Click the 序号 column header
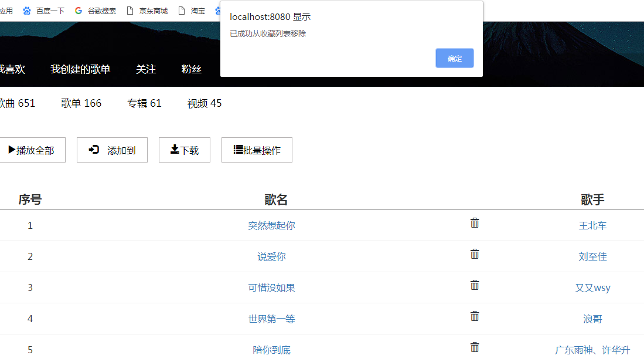Screen dimensions: 644x362 (30, 199)
